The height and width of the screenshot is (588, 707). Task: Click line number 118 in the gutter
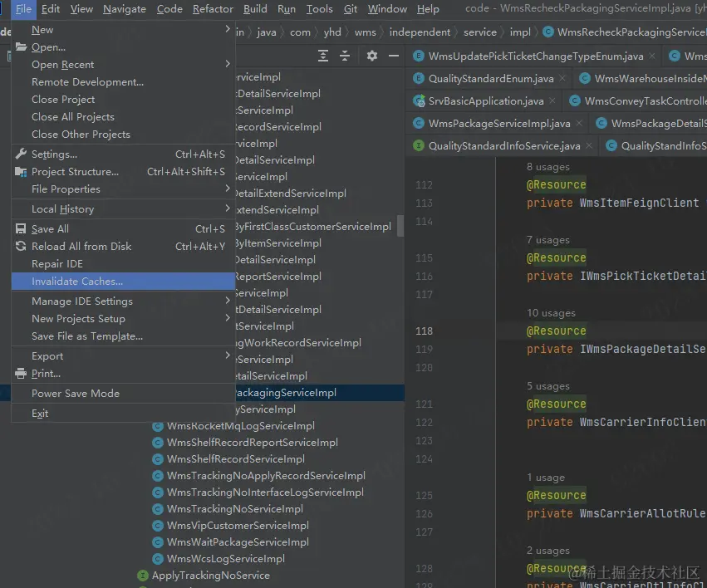tap(424, 331)
